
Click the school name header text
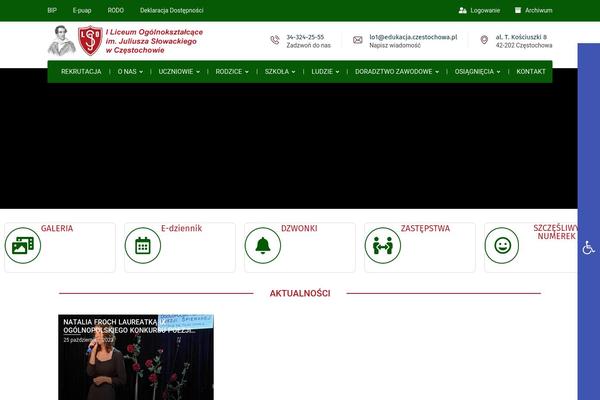click(x=154, y=41)
